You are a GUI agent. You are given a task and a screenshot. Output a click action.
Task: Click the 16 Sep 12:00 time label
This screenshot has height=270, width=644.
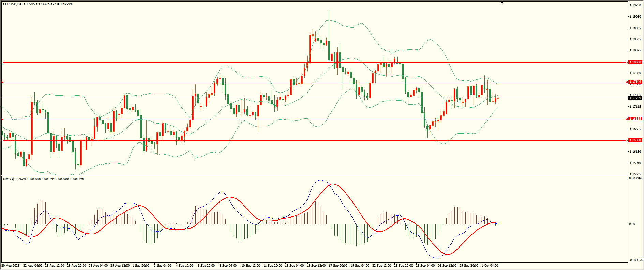coord(316,265)
